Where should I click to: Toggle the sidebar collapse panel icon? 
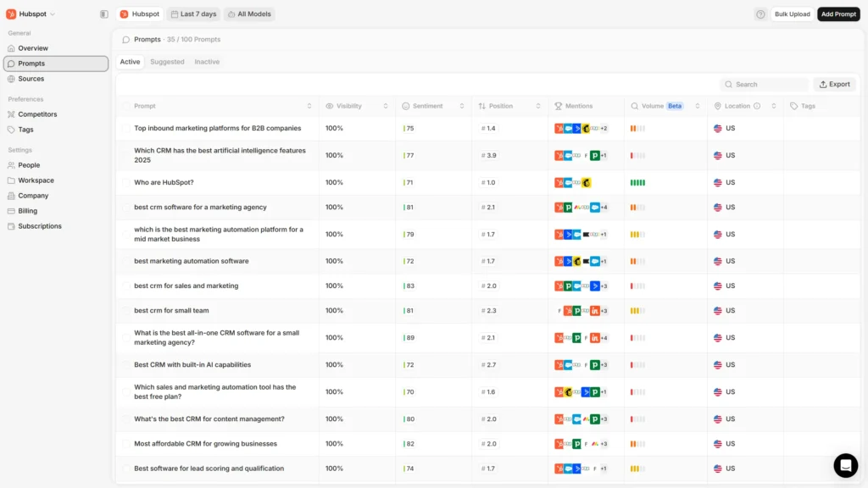[x=104, y=14]
